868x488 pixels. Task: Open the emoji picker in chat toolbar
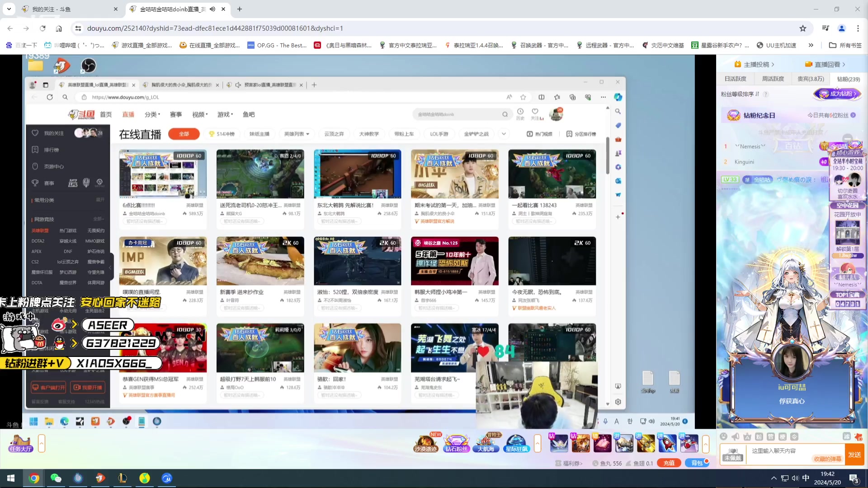pyautogui.click(x=723, y=436)
